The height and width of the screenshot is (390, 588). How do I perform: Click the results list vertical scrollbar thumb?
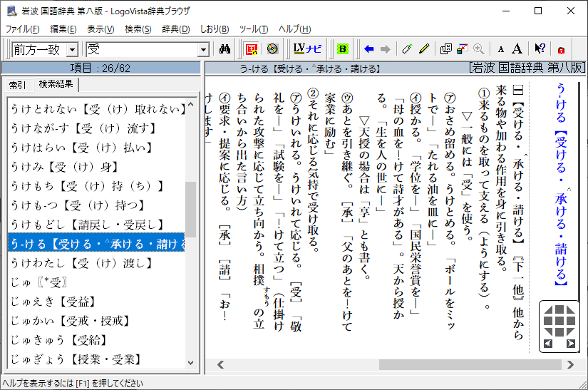click(x=190, y=209)
